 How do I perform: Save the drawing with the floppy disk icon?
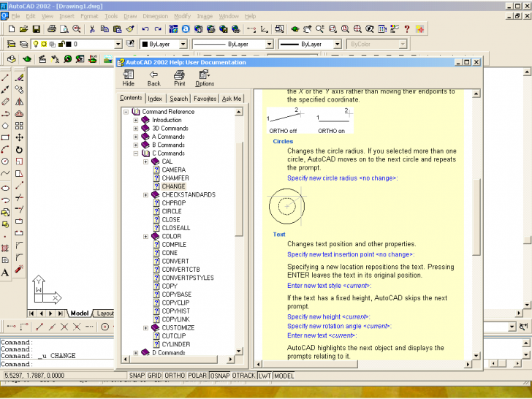click(36, 29)
